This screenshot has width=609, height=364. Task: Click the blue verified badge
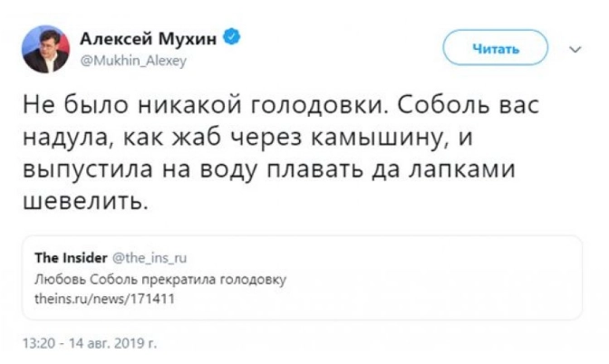(x=233, y=38)
